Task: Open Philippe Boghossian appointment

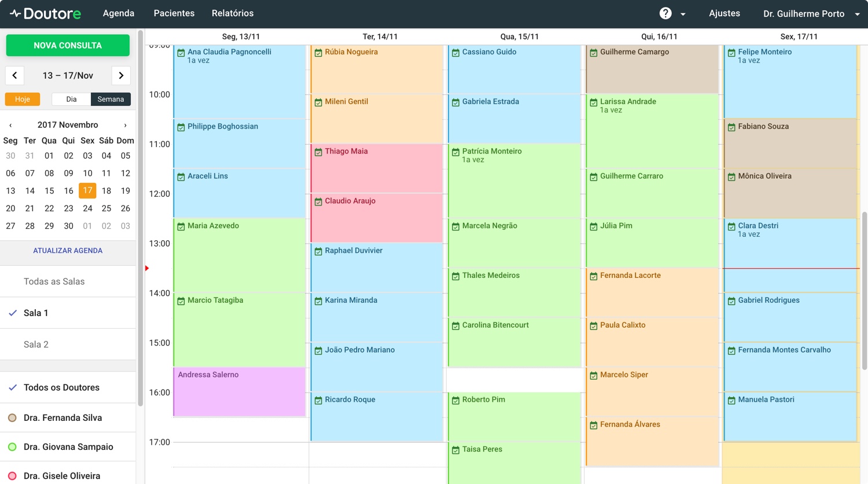Action: pos(240,144)
